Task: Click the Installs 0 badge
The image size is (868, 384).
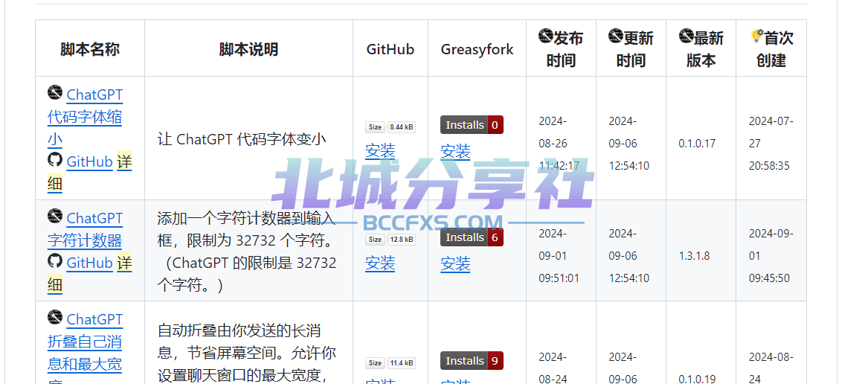Action: 472,125
